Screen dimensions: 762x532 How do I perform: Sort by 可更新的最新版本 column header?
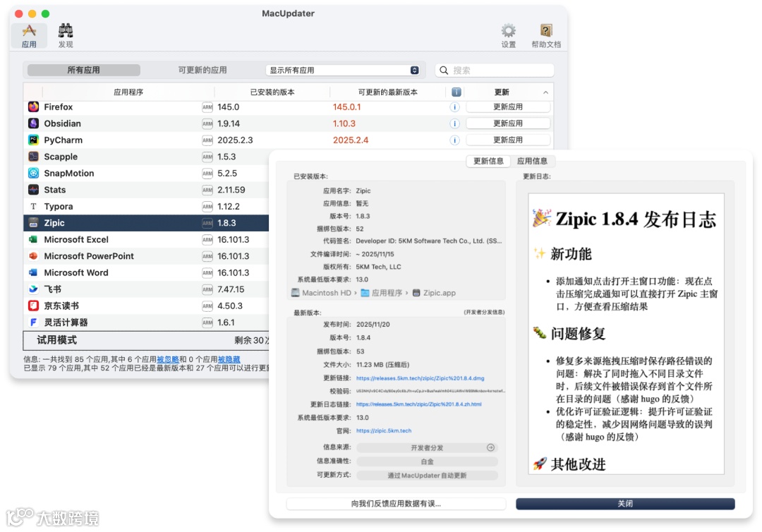pos(388,92)
